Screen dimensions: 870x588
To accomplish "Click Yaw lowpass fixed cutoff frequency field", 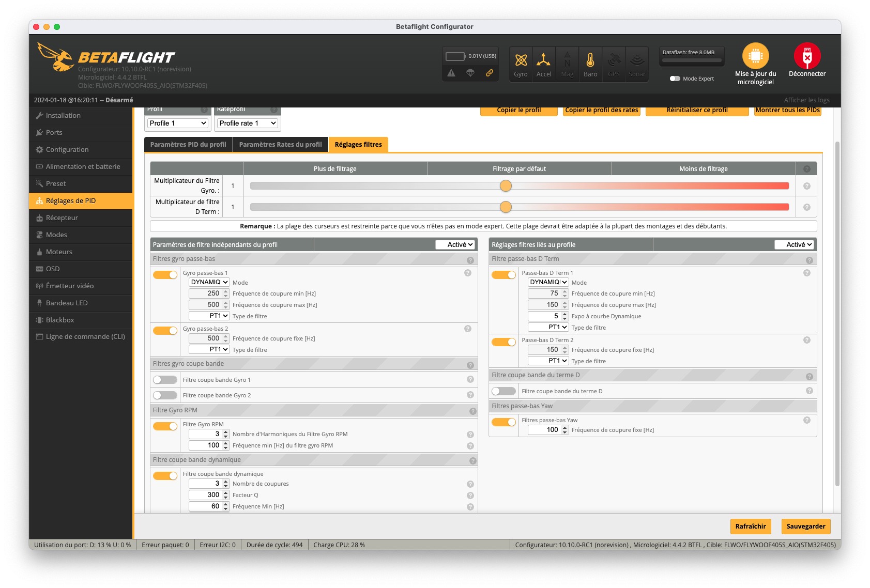I will [548, 430].
